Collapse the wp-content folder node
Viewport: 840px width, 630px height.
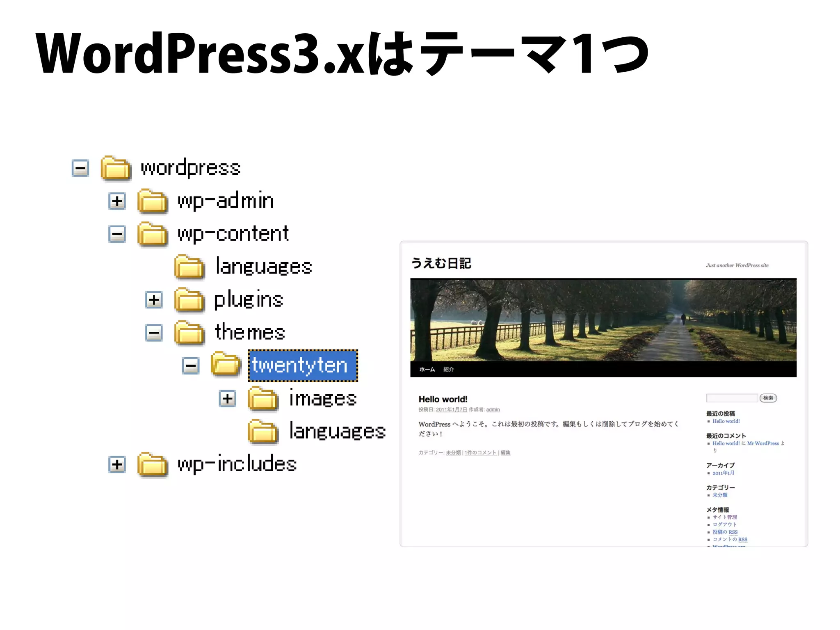pos(117,234)
